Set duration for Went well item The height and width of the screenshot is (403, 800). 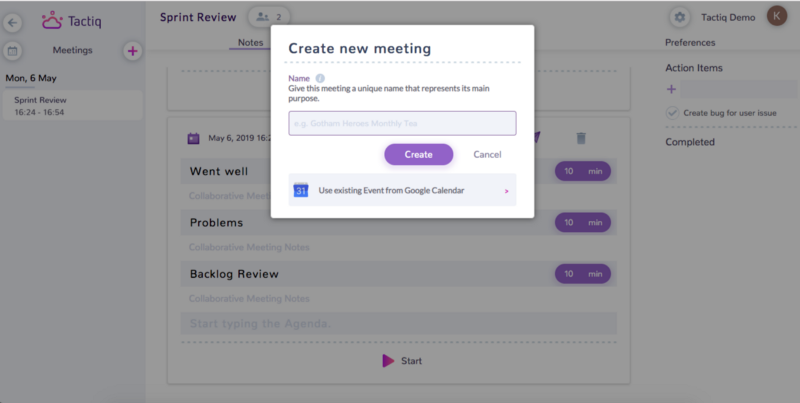pos(583,171)
